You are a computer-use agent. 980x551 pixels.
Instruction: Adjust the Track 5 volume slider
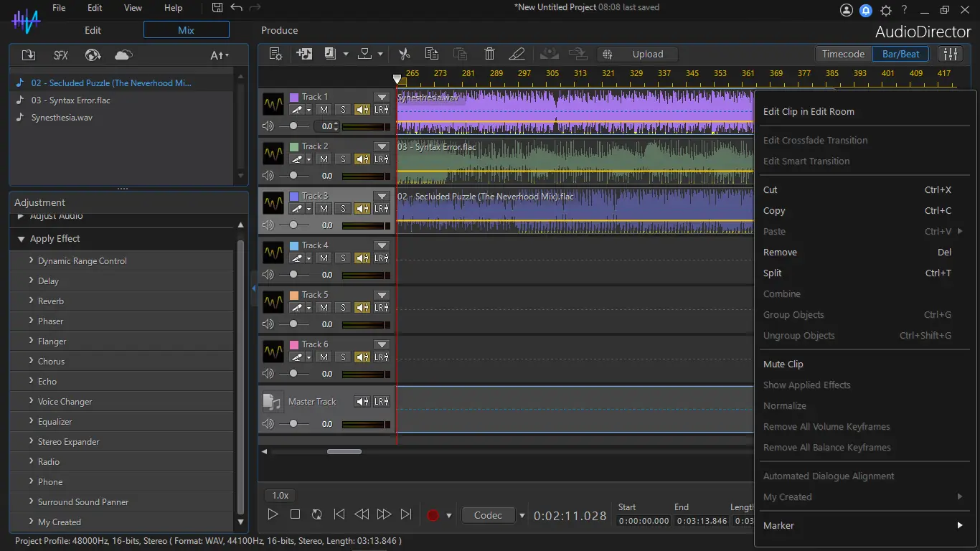pyautogui.click(x=293, y=324)
